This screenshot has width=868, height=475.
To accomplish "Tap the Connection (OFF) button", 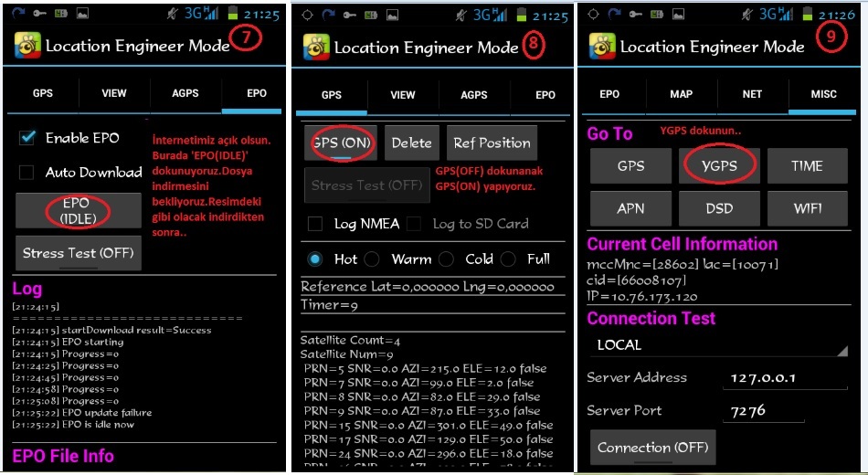I will tap(652, 448).
